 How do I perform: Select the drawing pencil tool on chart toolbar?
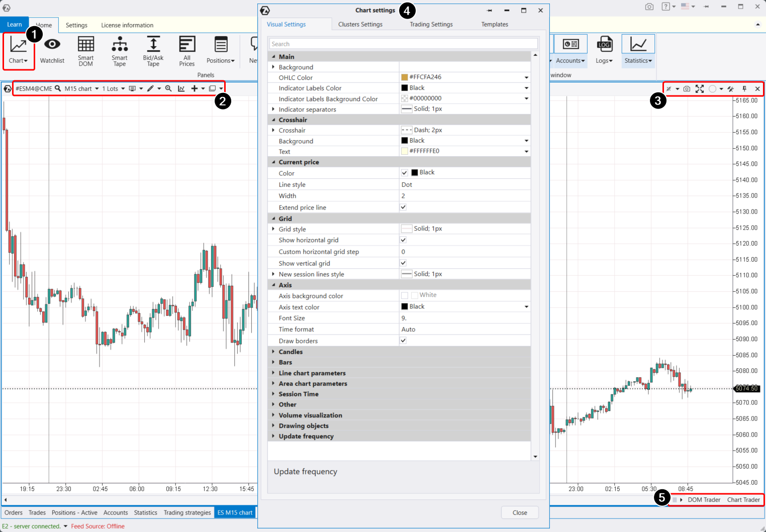(x=151, y=88)
